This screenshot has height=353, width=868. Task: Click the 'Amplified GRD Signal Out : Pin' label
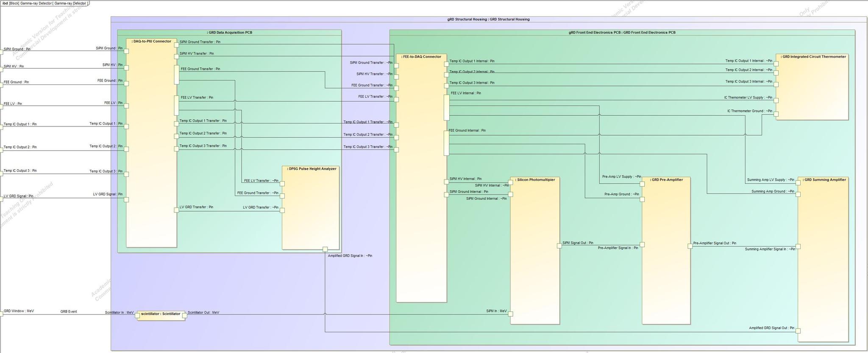pyautogui.click(x=772, y=328)
